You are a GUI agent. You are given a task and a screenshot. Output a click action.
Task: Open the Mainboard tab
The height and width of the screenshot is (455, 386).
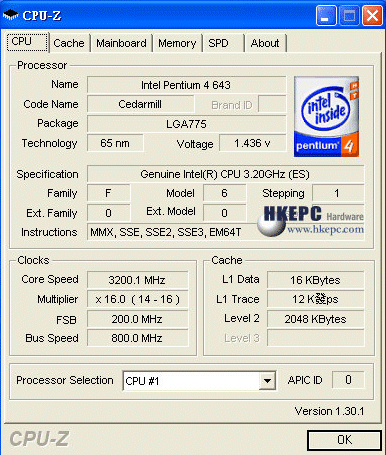coord(121,43)
